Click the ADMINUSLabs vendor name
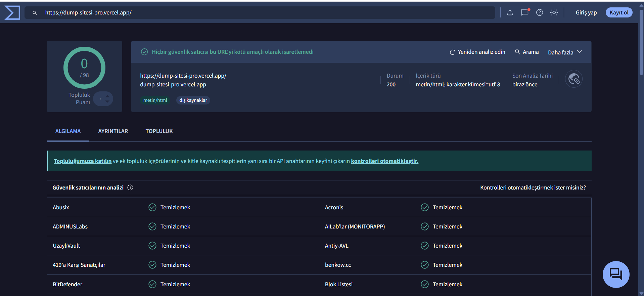The height and width of the screenshot is (296, 644). (x=70, y=226)
